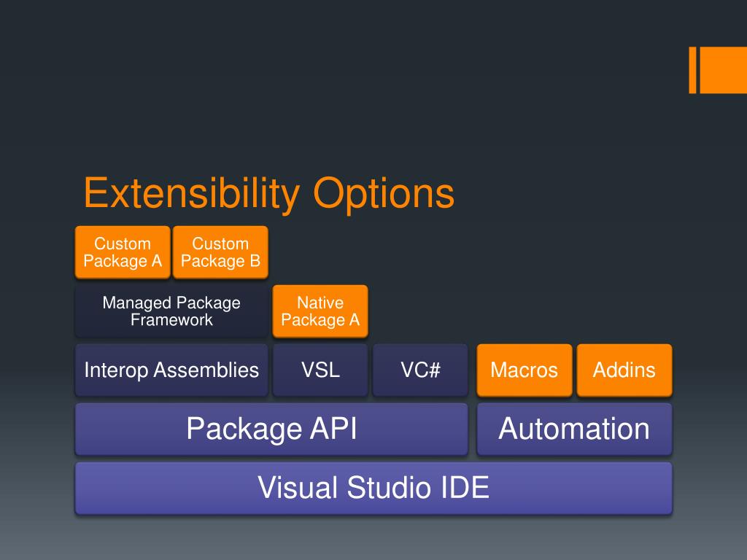The image size is (747, 560).
Task: Click the orange Addins box
Action: pyautogui.click(x=624, y=370)
